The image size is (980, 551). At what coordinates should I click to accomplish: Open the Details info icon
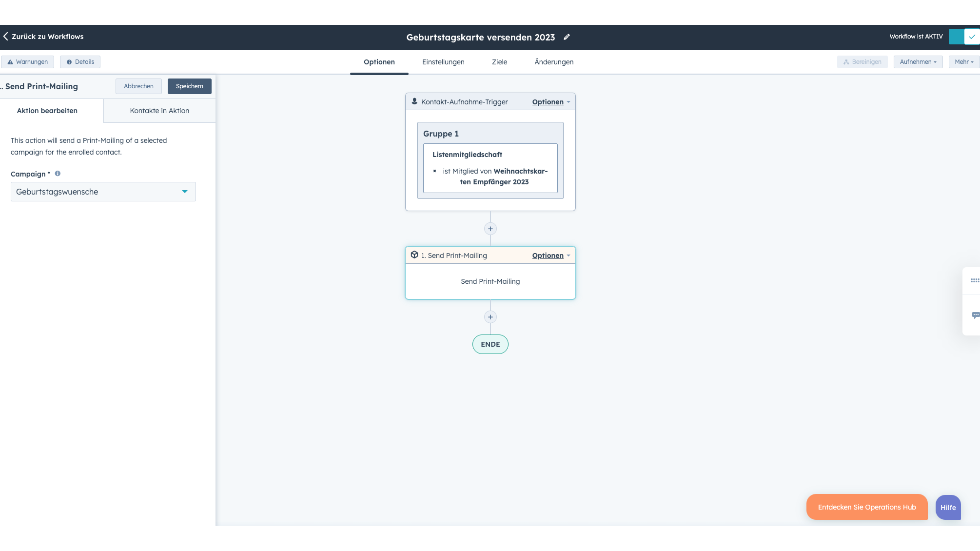pos(68,61)
